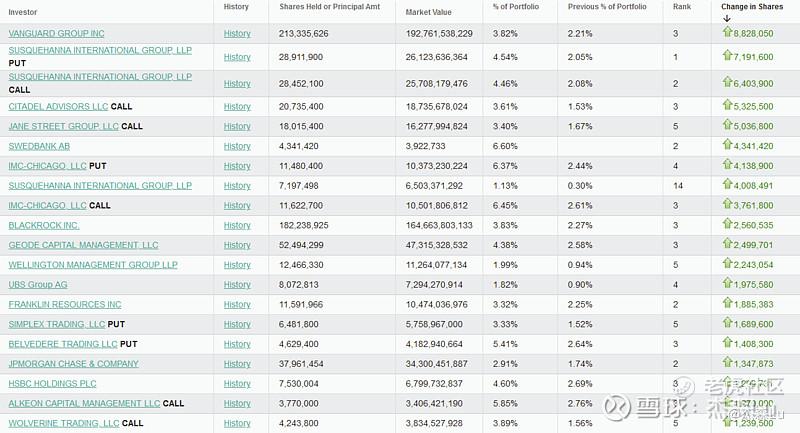800x433 pixels.
Task: View History for JPMorgan Chase & Company
Action: [x=237, y=364]
